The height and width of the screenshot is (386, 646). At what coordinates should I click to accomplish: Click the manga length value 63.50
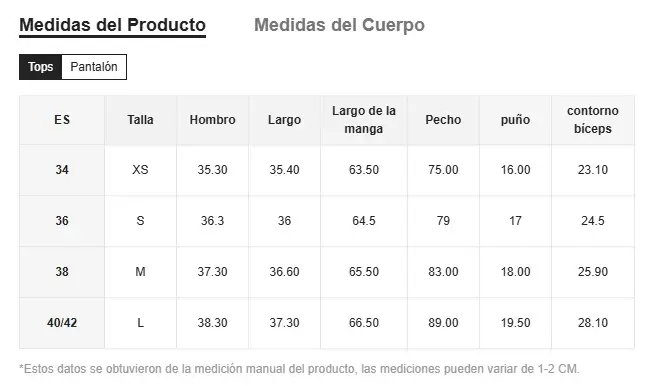[364, 170]
